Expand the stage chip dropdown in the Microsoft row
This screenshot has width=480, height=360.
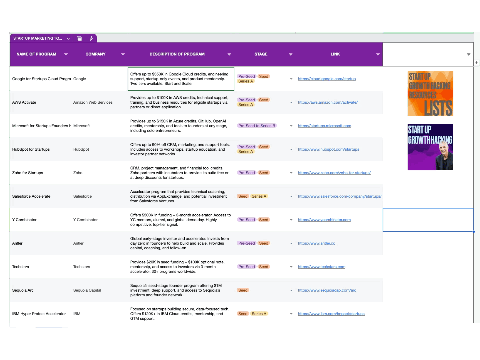tap(291, 126)
